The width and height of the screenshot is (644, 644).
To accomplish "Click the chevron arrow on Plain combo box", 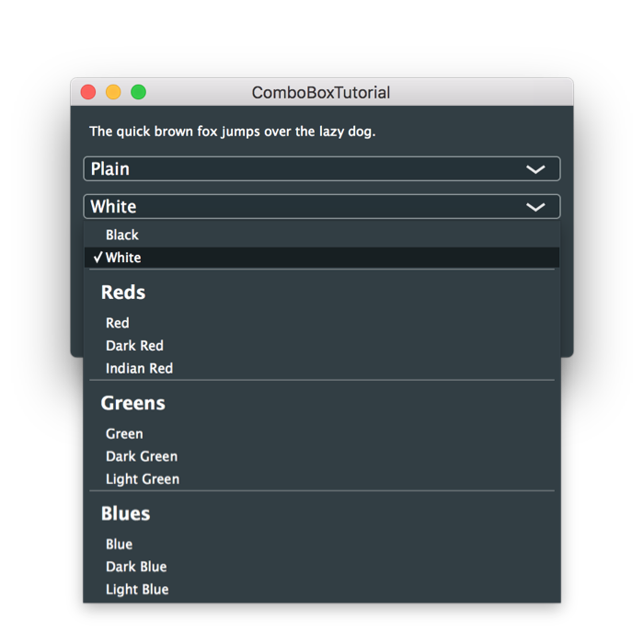I will [x=535, y=169].
